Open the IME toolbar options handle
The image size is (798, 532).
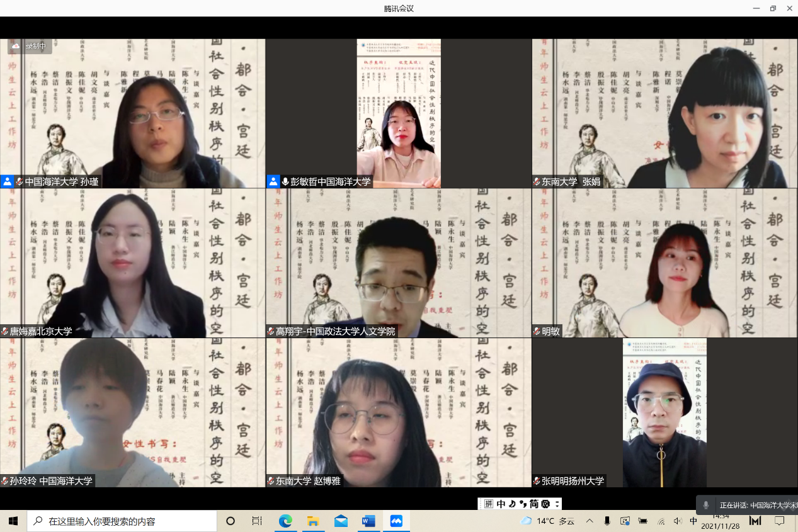557,504
